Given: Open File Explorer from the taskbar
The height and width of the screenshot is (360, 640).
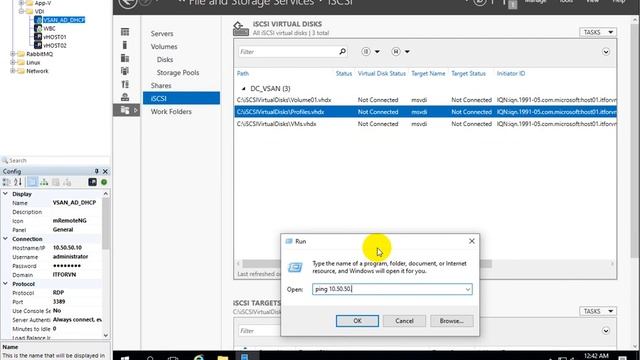Looking at the screenshot, I should (x=223, y=358).
